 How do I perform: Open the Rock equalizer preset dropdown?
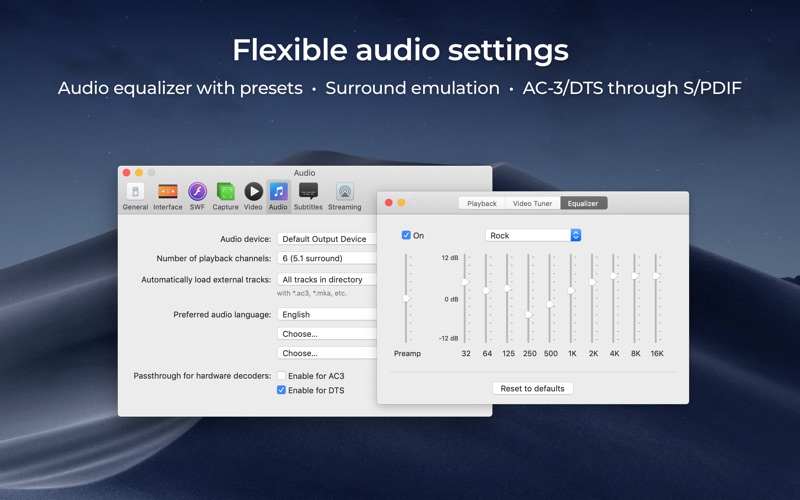click(533, 235)
